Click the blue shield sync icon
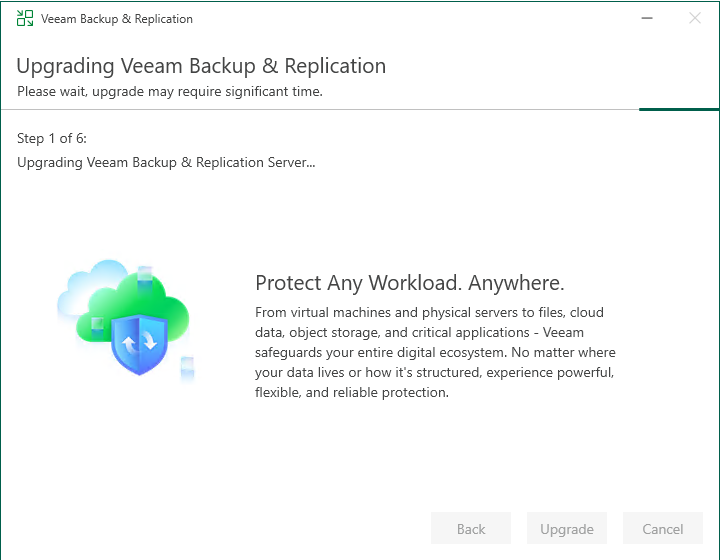This screenshot has height=560, width=720. pyautogui.click(x=137, y=344)
